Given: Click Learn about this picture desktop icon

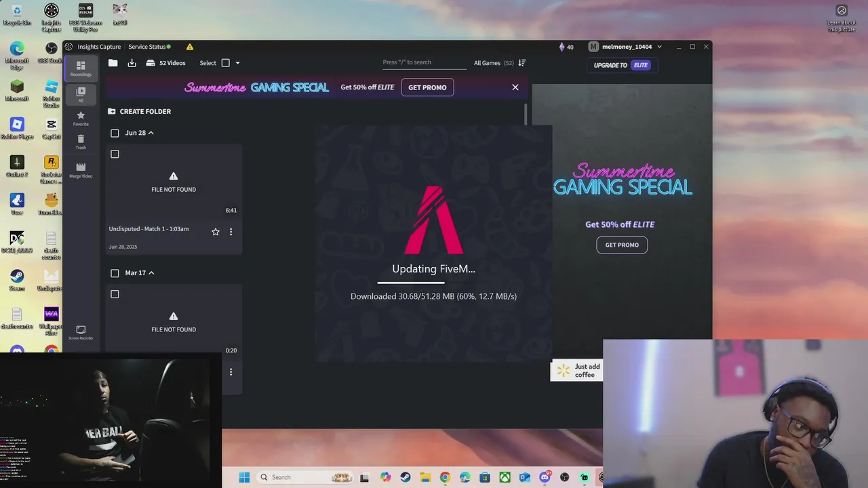Looking at the screenshot, I should click(842, 18).
